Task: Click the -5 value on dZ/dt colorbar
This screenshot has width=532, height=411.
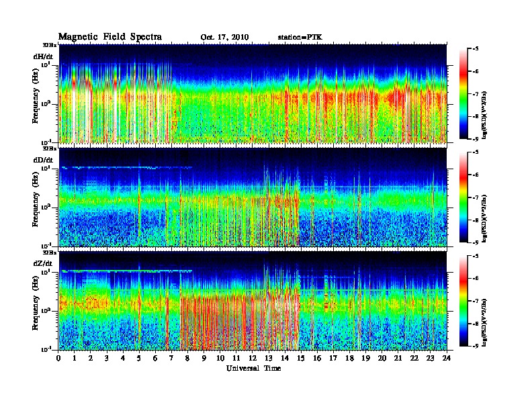Action: pos(476,256)
